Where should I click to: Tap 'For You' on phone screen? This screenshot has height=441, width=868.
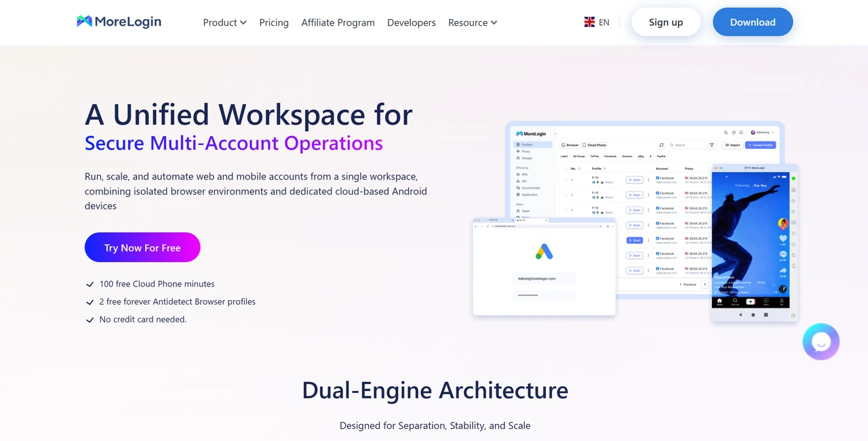[x=760, y=186]
